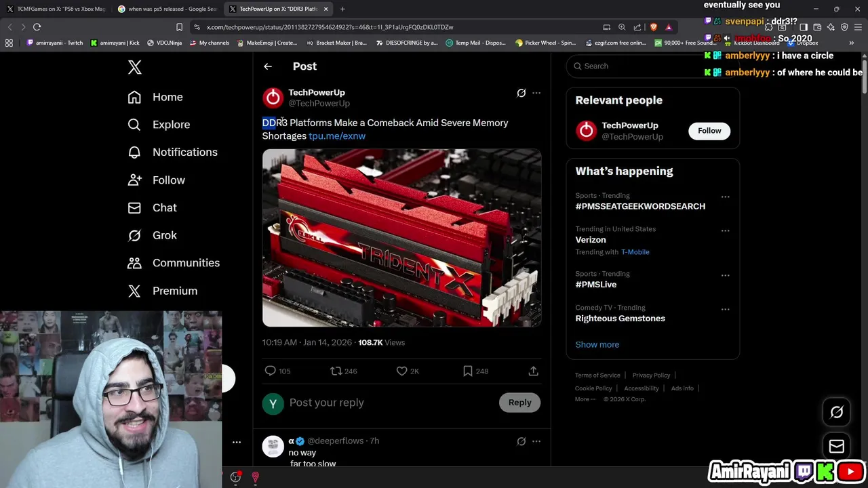Click the address bar URL
Viewport: 868px width, 488px height.
(330, 27)
